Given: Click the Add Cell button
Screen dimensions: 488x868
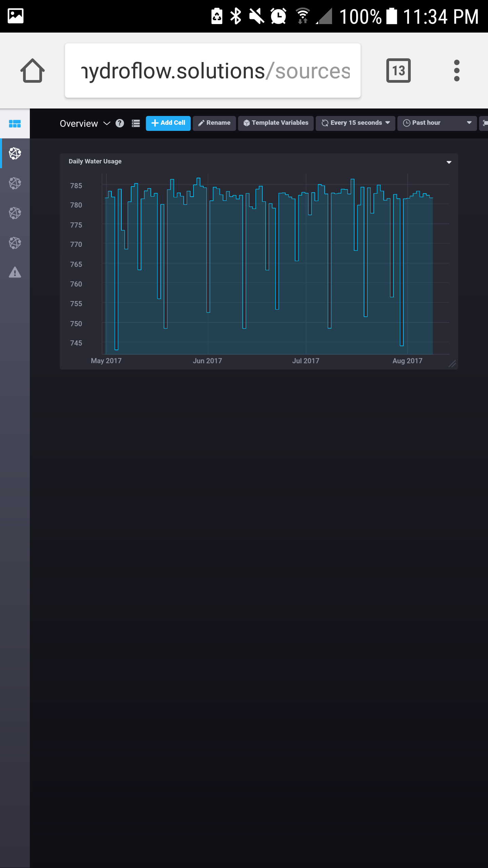Looking at the screenshot, I should (168, 123).
